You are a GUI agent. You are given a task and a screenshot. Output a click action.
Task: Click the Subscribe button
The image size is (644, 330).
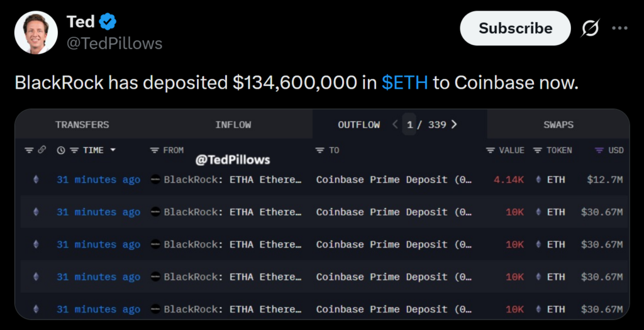pos(515,28)
